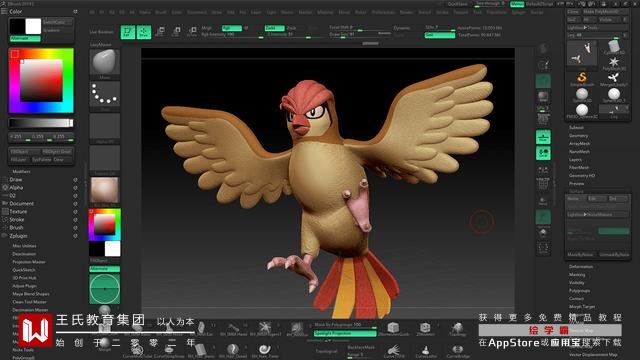Click the UnmaskByNoise button
Viewport: 640px width, 360px height.
pos(614,255)
